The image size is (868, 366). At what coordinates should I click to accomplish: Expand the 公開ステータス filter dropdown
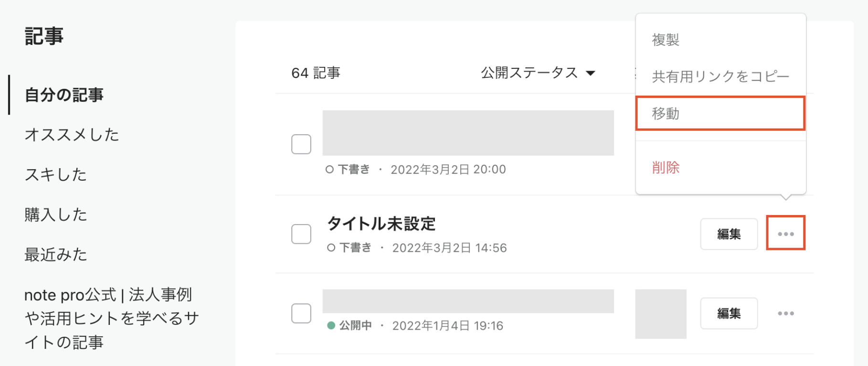click(x=538, y=73)
